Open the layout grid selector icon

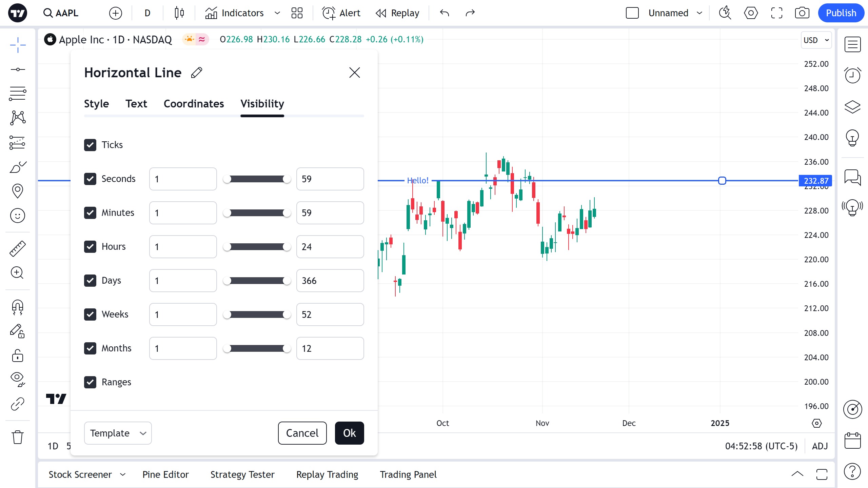click(x=297, y=13)
